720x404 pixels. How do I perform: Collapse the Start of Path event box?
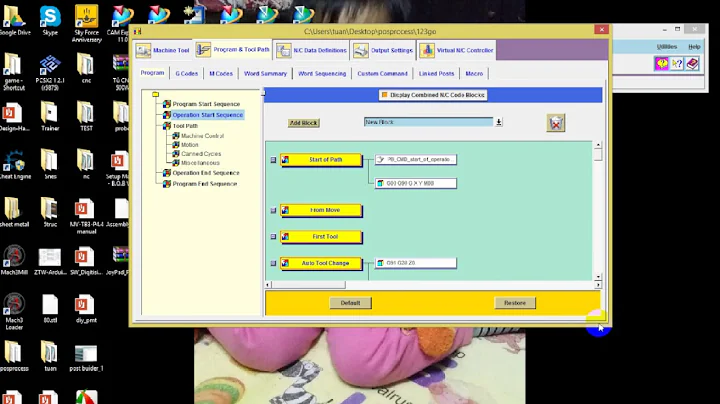273,160
